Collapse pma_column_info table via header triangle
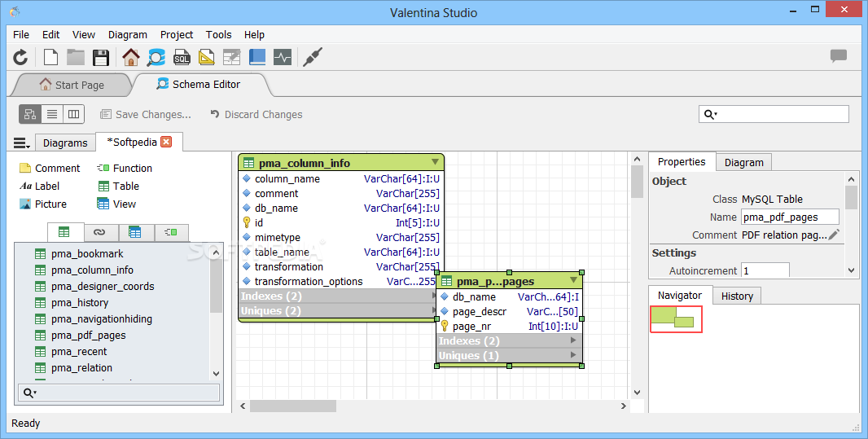This screenshot has width=868, height=439. 435,162
